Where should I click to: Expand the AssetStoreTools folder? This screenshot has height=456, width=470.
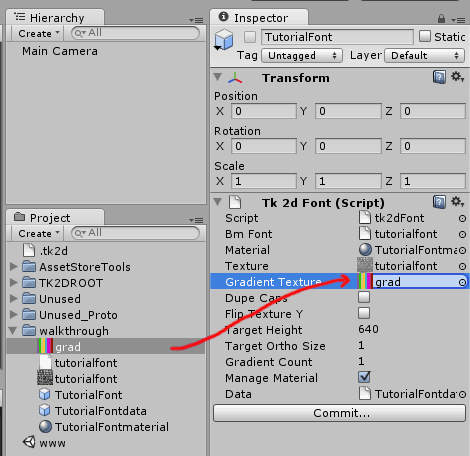14,266
